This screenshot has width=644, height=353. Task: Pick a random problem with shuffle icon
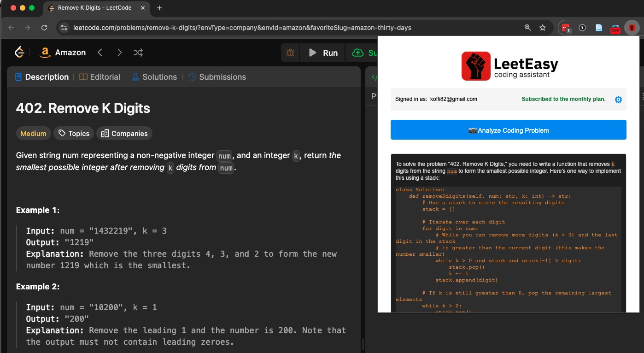coord(138,53)
